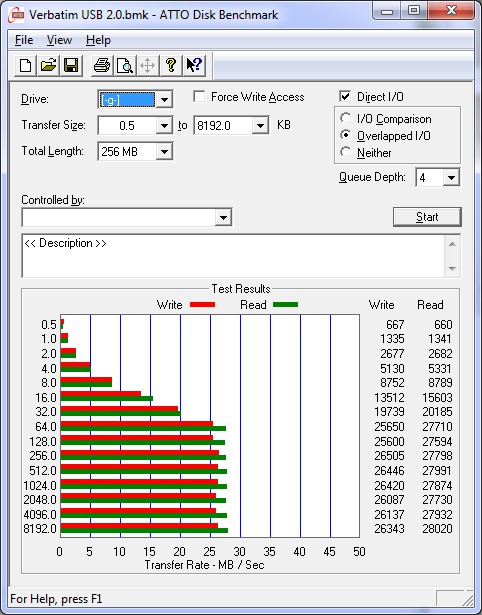Image resolution: width=482 pixels, height=615 pixels.
Task: Open the Help menu
Action: click(x=98, y=40)
